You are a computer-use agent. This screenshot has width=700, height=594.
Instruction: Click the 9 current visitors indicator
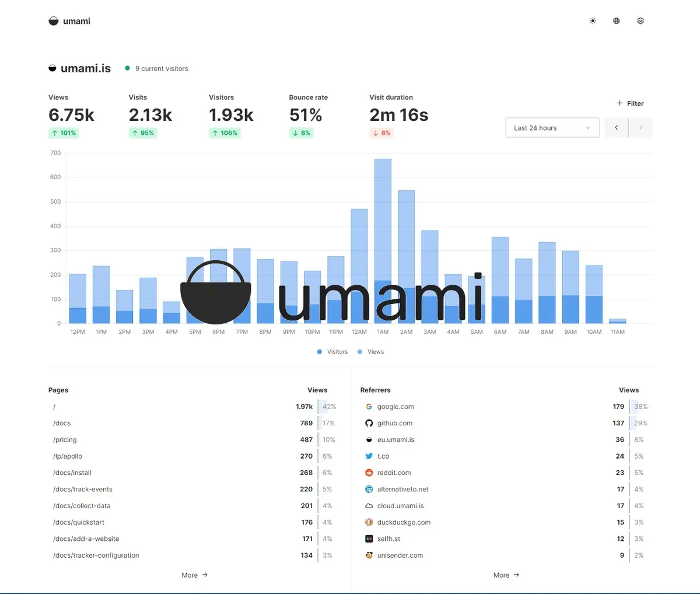click(156, 68)
